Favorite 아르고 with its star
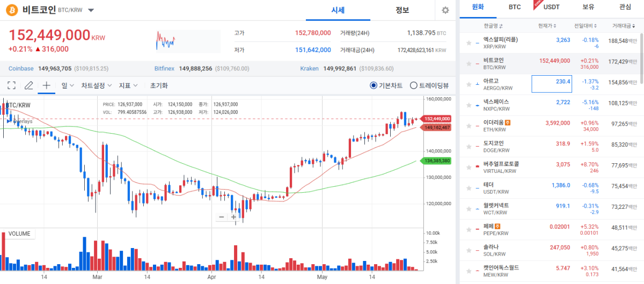 tap(469, 84)
